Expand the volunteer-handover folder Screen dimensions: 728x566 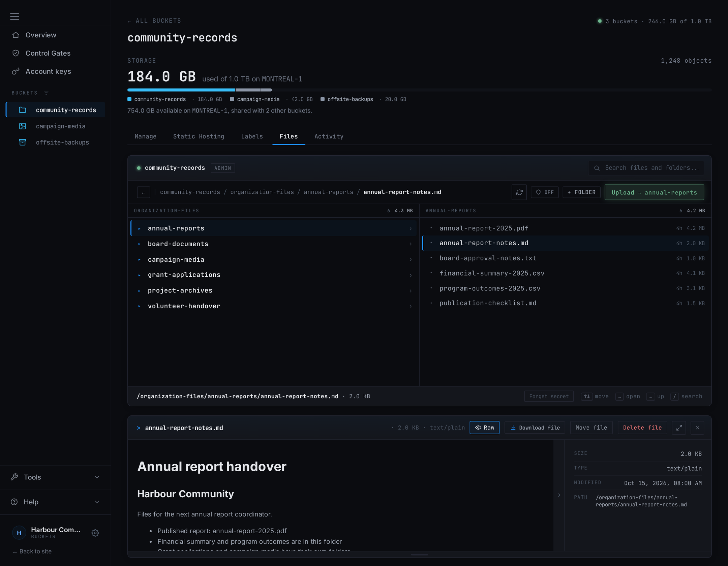[273, 306]
